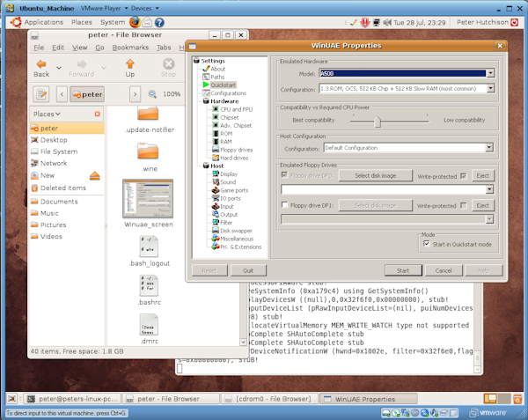Enable Floppy drive DF1 checkbox
The height and width of the screenshot is (420, 528).
pos(284,205)
